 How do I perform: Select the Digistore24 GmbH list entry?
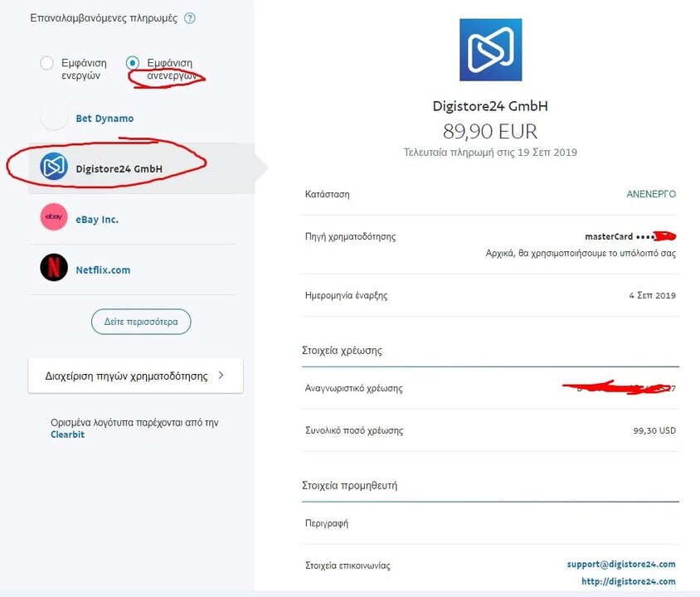tap(141, 168)
